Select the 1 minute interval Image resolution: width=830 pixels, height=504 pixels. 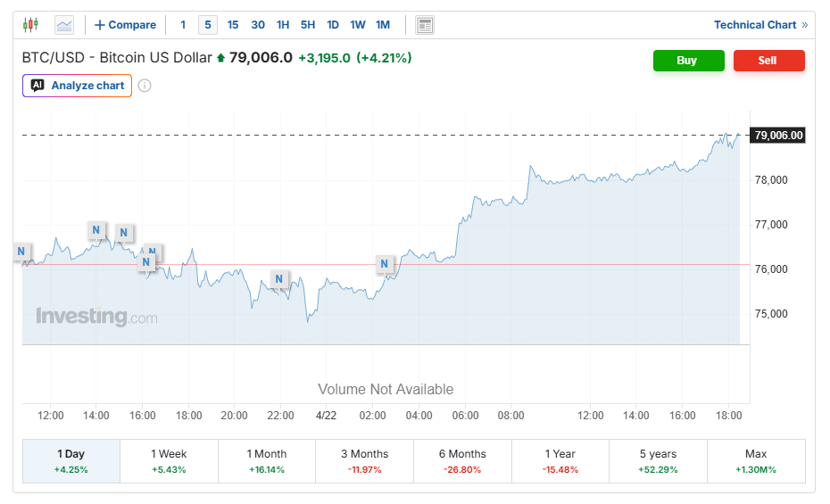pos(183,25)
